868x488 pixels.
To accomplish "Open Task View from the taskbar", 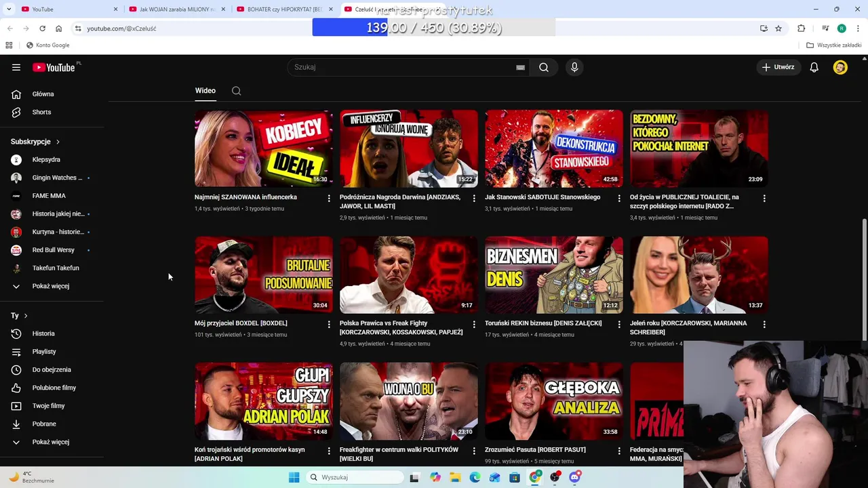I will (414, 477).
